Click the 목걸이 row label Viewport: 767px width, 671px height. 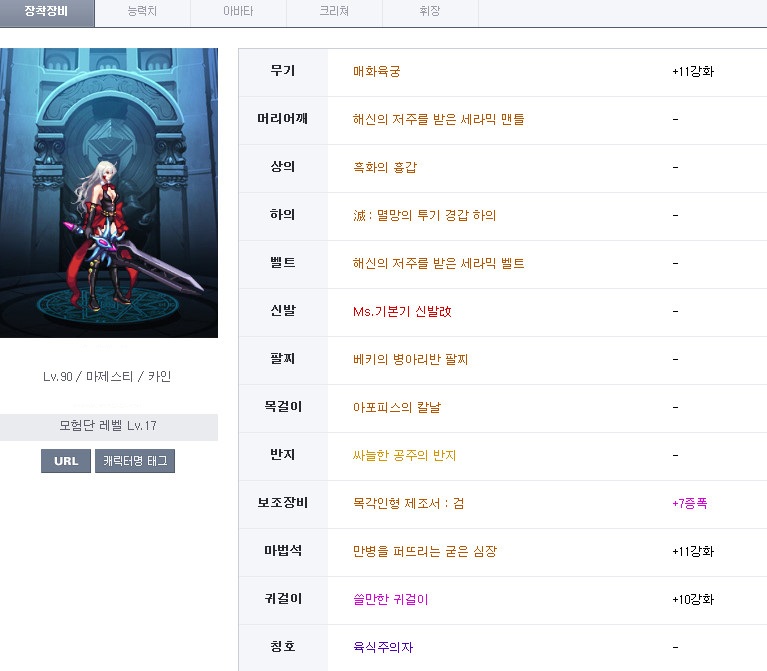pyautogui.click(x=283, y=406)
